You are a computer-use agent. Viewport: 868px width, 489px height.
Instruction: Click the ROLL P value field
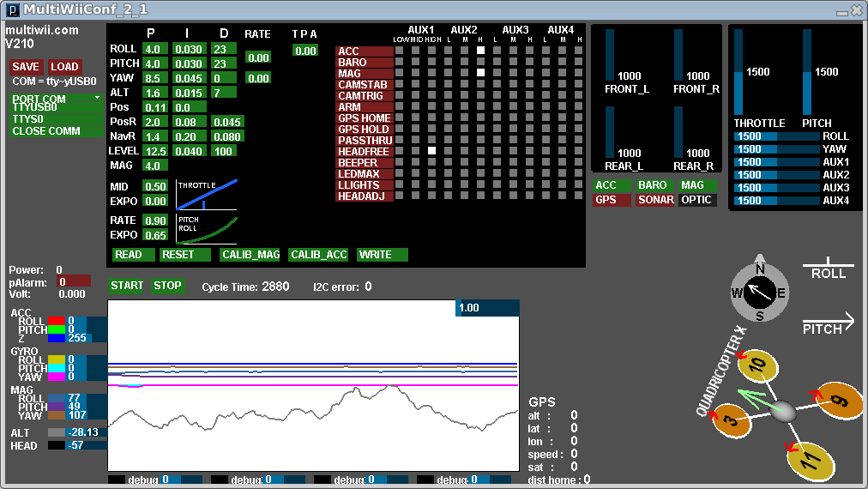coord(154,49)
